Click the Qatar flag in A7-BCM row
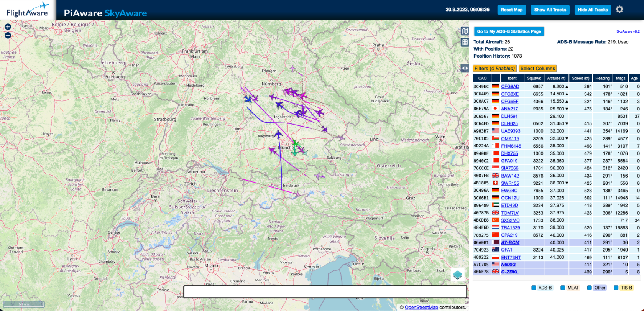 495,242
